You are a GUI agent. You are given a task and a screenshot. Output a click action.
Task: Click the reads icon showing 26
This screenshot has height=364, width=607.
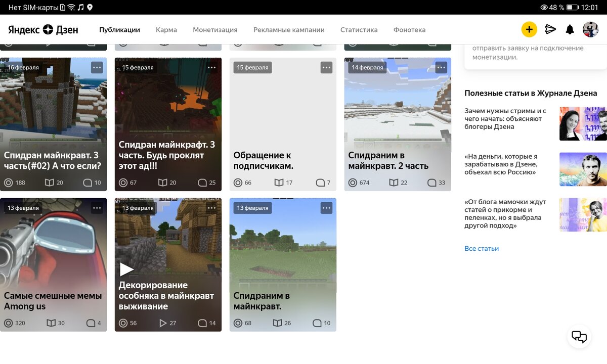277,323
